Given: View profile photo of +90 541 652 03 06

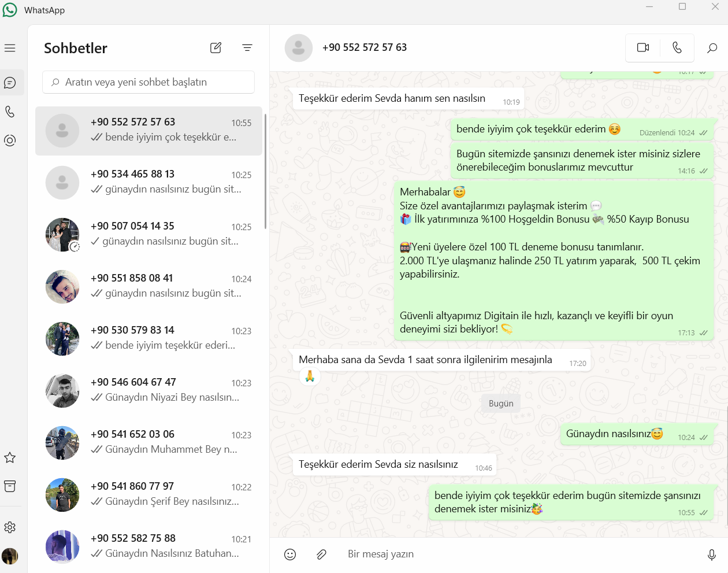Looking at the screenshot, I should 62,443.
